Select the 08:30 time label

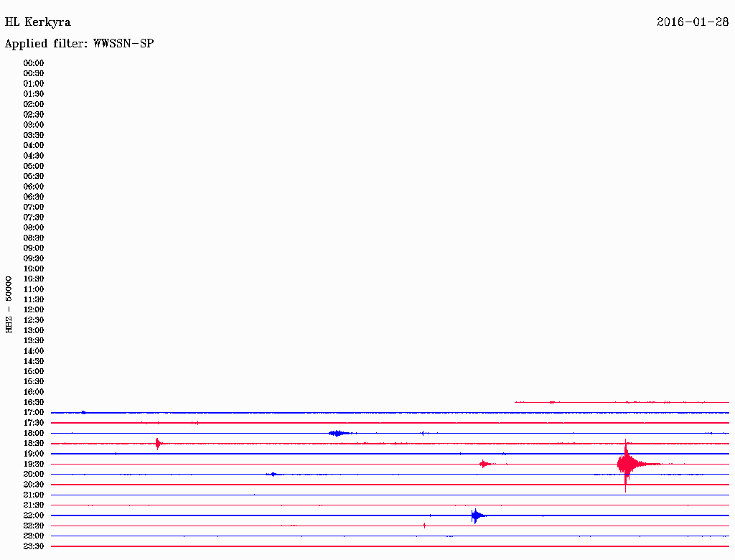34,238
